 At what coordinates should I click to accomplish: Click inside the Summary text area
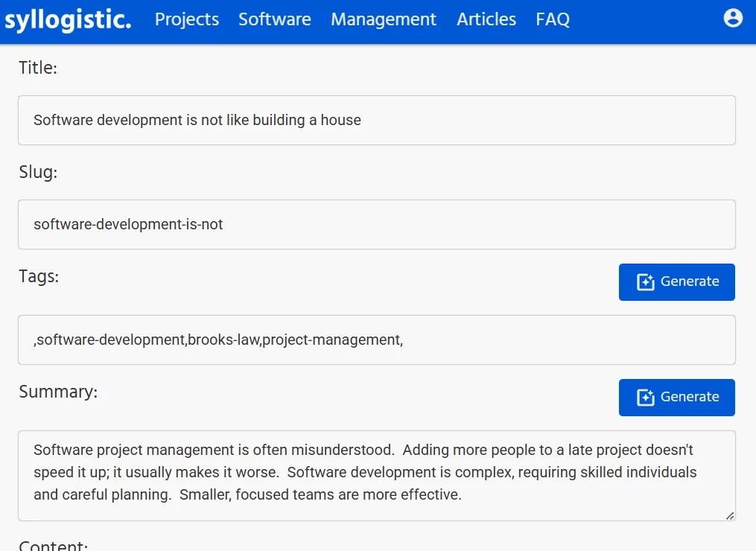pyautogui.click(x=377, y=476)
